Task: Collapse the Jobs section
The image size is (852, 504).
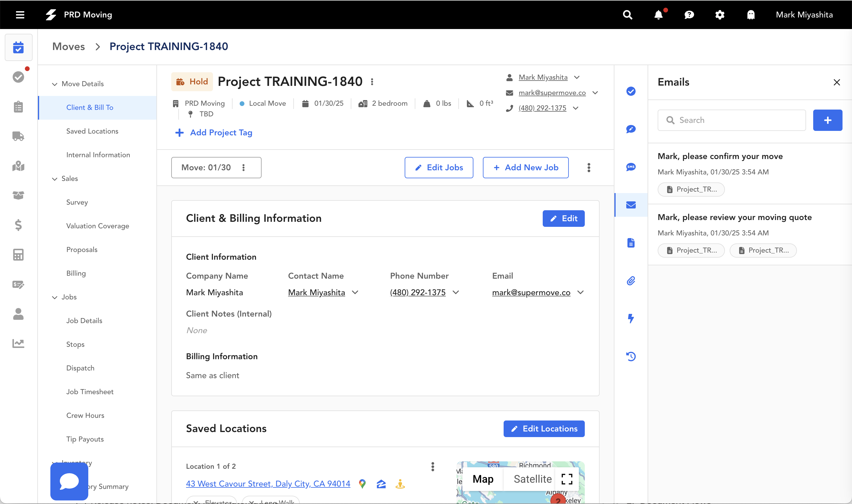Action: click(x=54, y=297)
